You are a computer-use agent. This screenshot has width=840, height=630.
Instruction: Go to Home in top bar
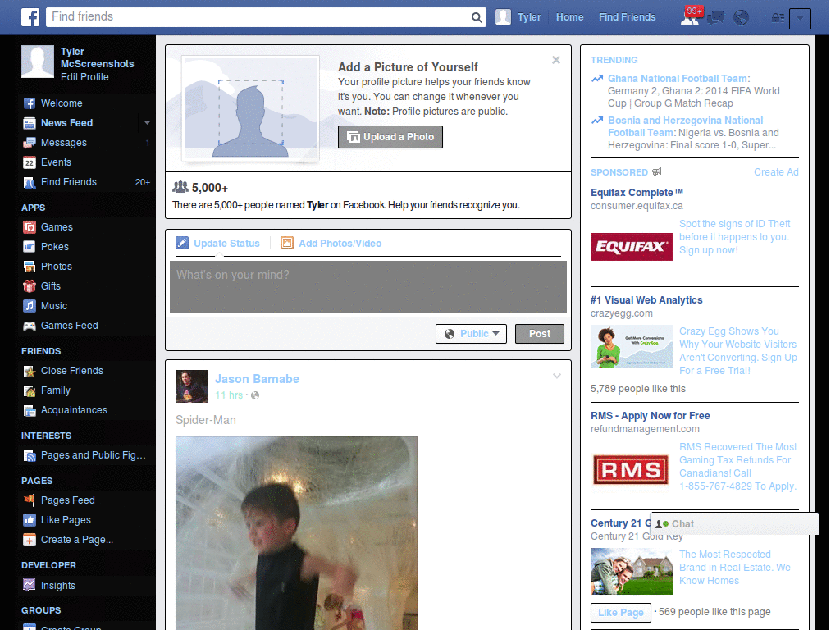[x=569, y=17]
